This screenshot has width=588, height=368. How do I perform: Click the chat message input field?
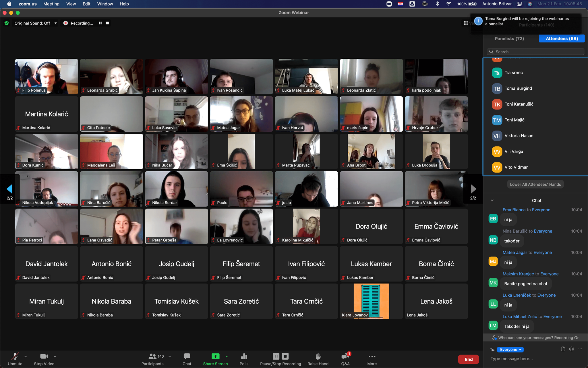click(535, 359)
